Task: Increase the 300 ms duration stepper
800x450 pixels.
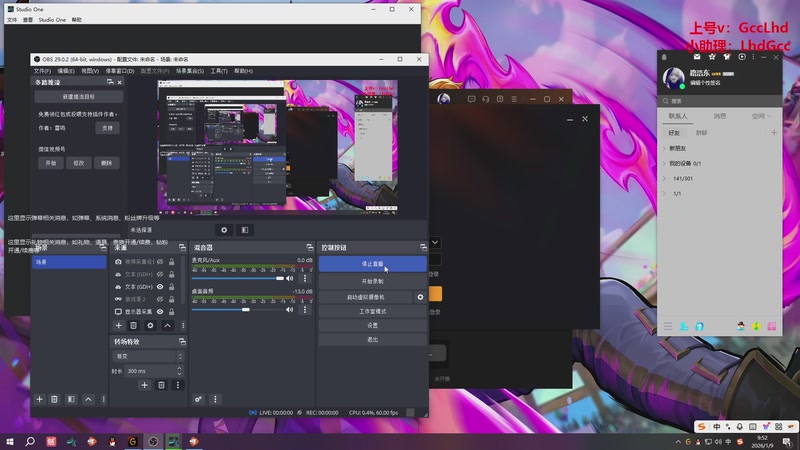Action: coord(179,368)
